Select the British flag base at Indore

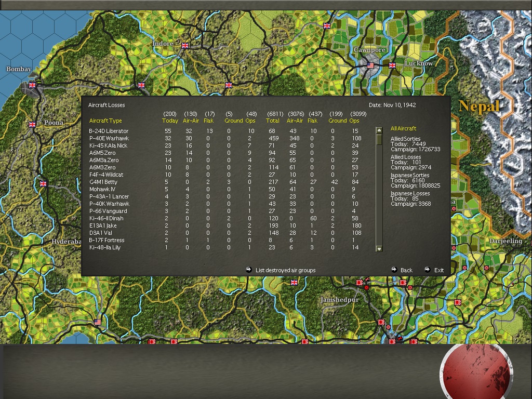[x=185, y=46]
